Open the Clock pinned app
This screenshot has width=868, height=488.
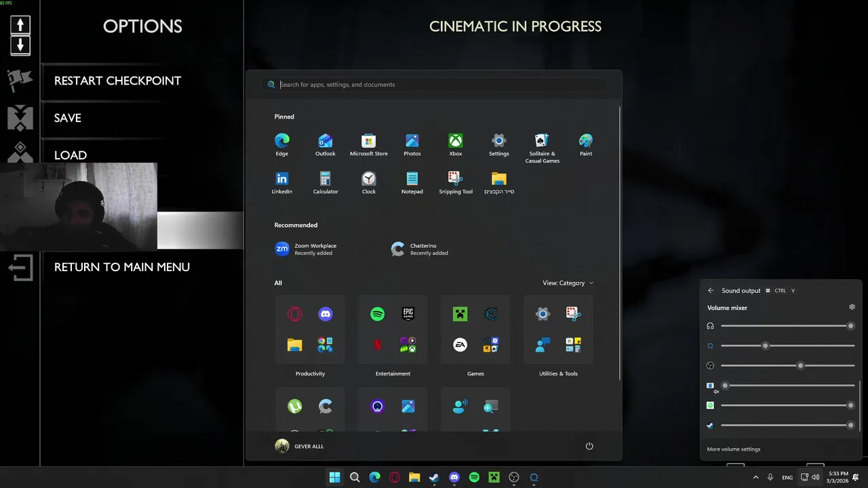(x=369, y=182)
